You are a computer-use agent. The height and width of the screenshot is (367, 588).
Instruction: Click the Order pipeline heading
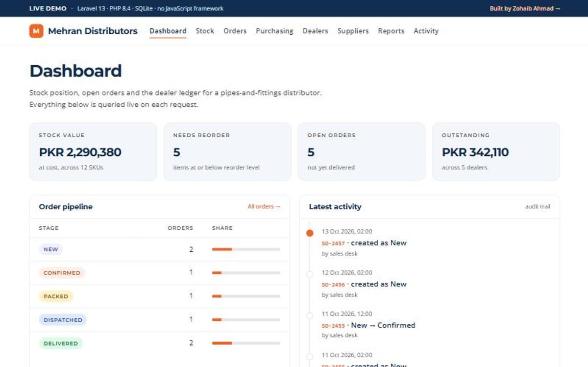click(x=66, y=207)
